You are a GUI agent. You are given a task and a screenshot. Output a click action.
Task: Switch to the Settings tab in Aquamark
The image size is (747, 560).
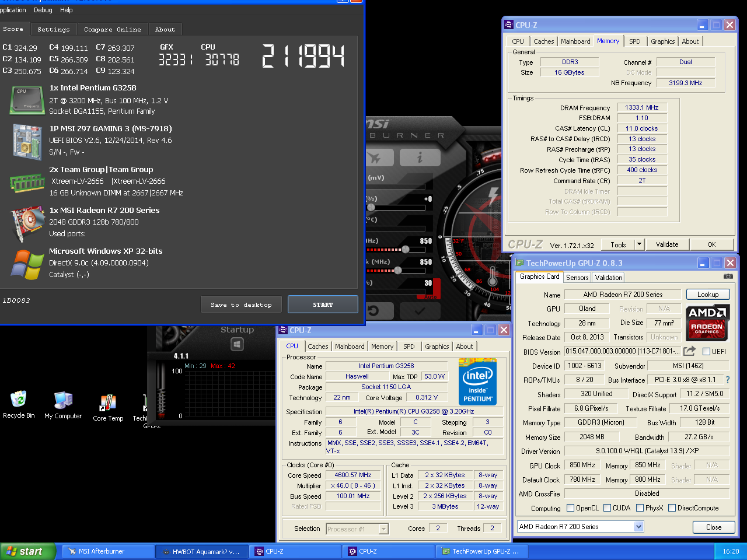(53, 29)
